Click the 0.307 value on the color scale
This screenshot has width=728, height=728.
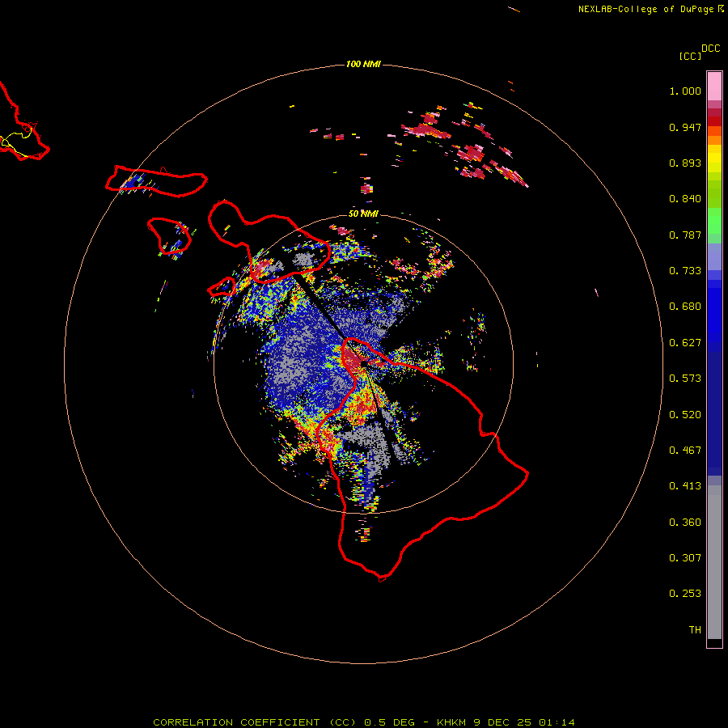click(x=685, y=558)
